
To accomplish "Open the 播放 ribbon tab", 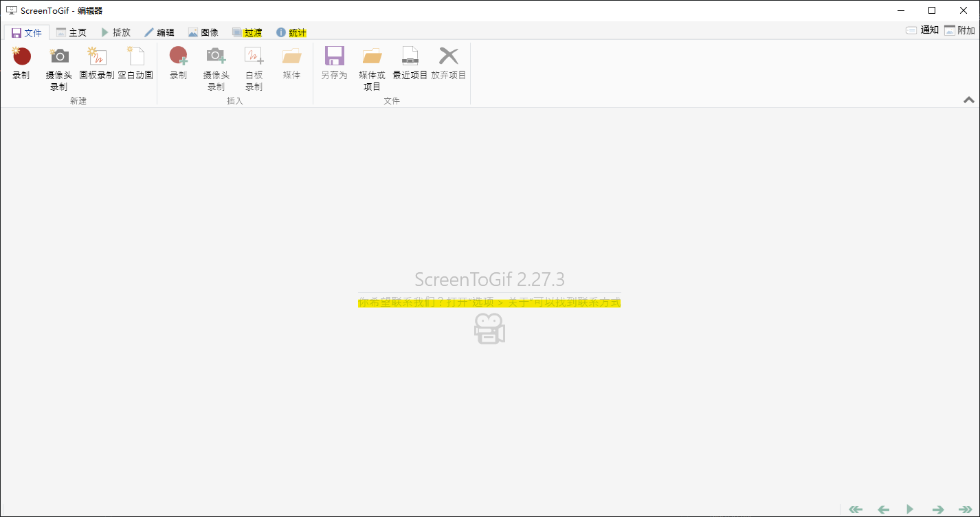I will pyautogui.click(x=115, y=32).
